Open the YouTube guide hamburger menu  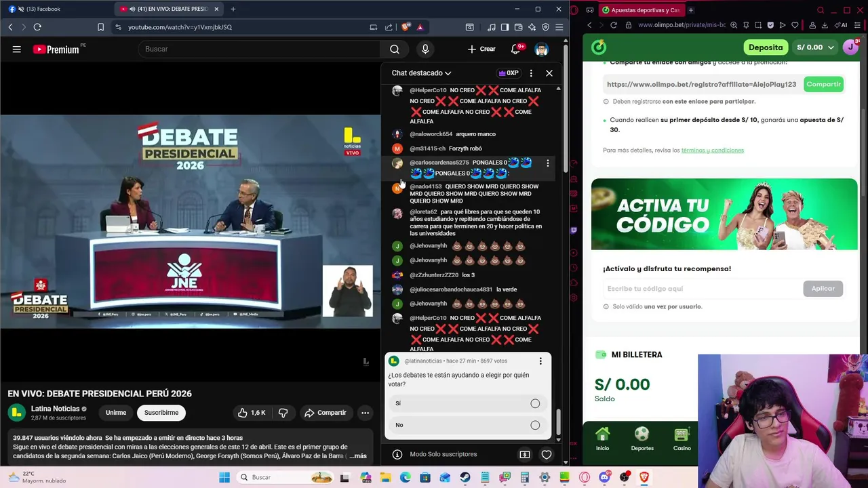[x=17, y=49]
